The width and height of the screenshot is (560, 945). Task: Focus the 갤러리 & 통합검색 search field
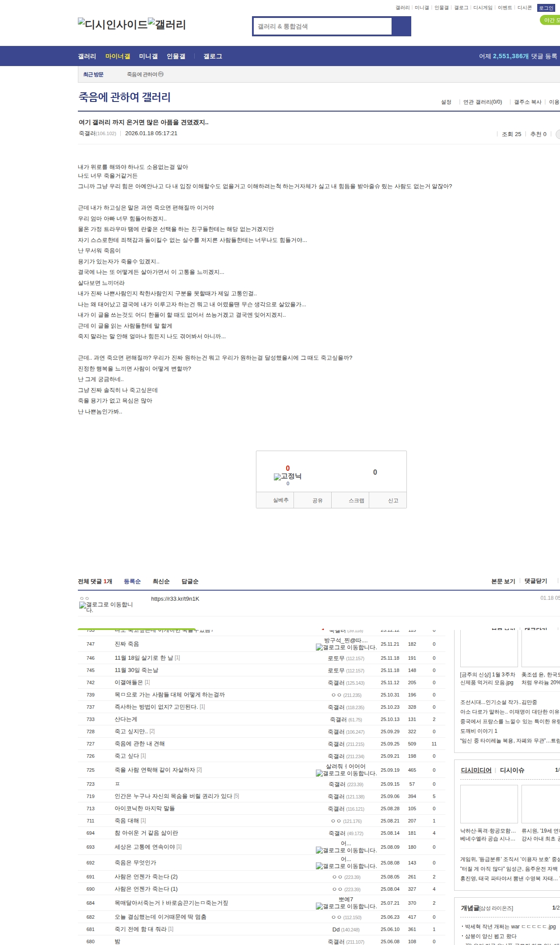coord(323,26)
